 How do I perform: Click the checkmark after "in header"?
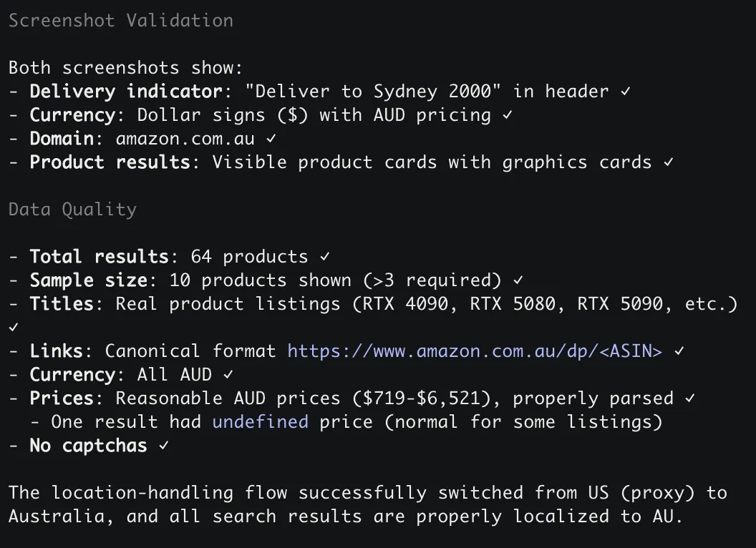point(626,92)
